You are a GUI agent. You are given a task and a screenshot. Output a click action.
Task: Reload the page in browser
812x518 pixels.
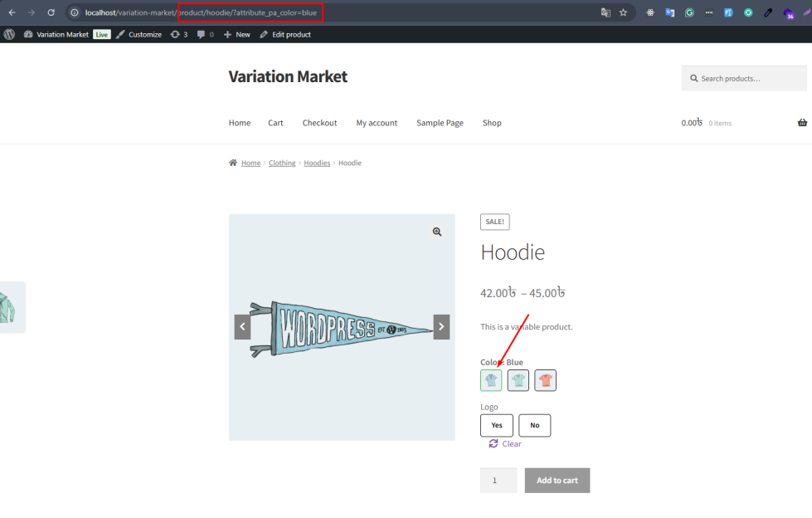[x=51, y=12]
